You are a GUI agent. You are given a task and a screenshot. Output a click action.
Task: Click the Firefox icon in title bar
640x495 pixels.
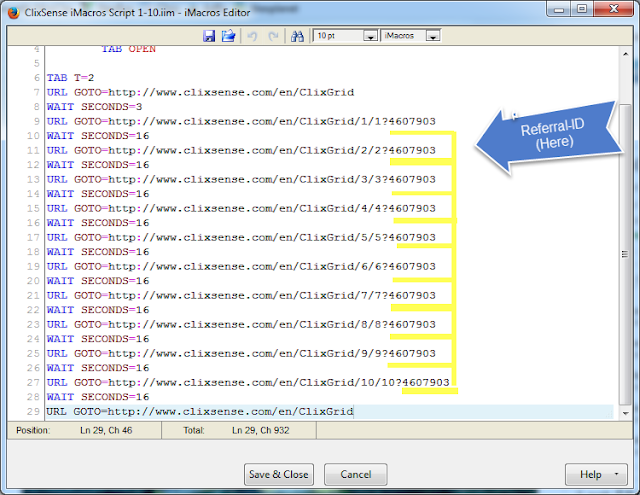[13, 13]
